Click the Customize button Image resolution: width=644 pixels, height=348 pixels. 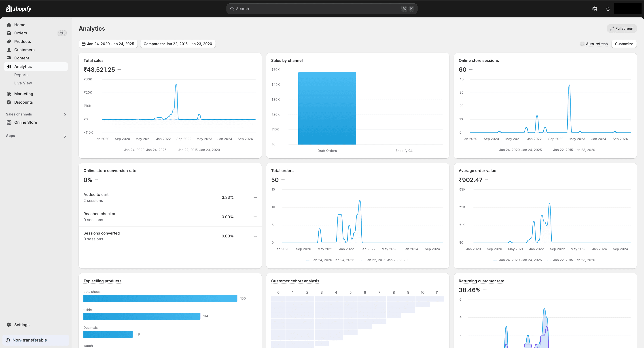coord(624,44)
